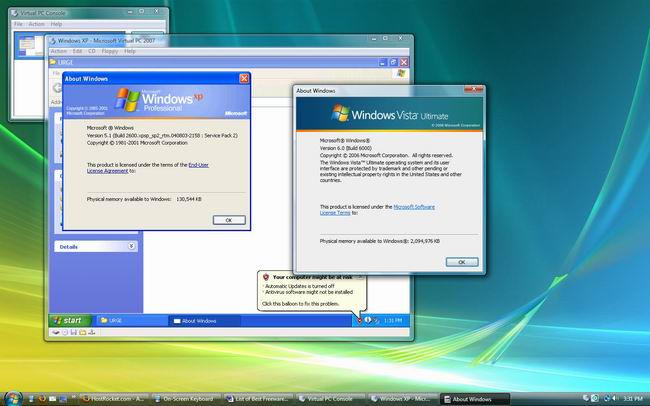
Task: Click Version 5.1 build text in XP dialog
Action: tap(162, 136)
